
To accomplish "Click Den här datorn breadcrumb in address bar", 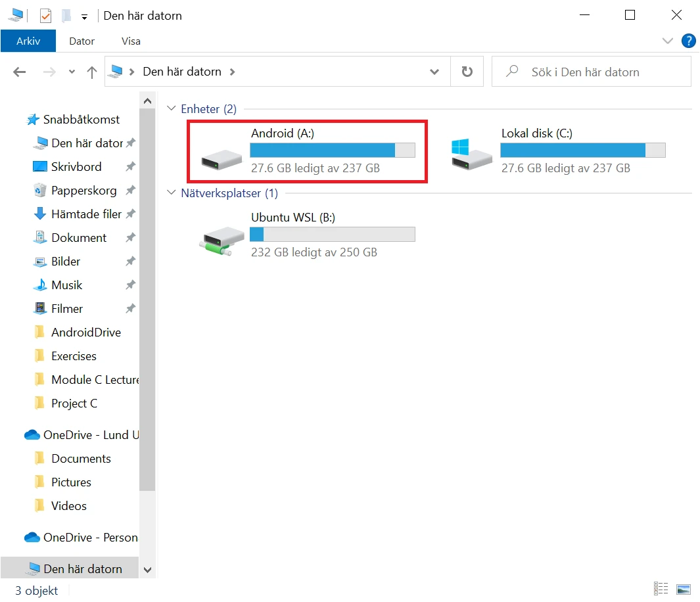I will tap(182, 72).
